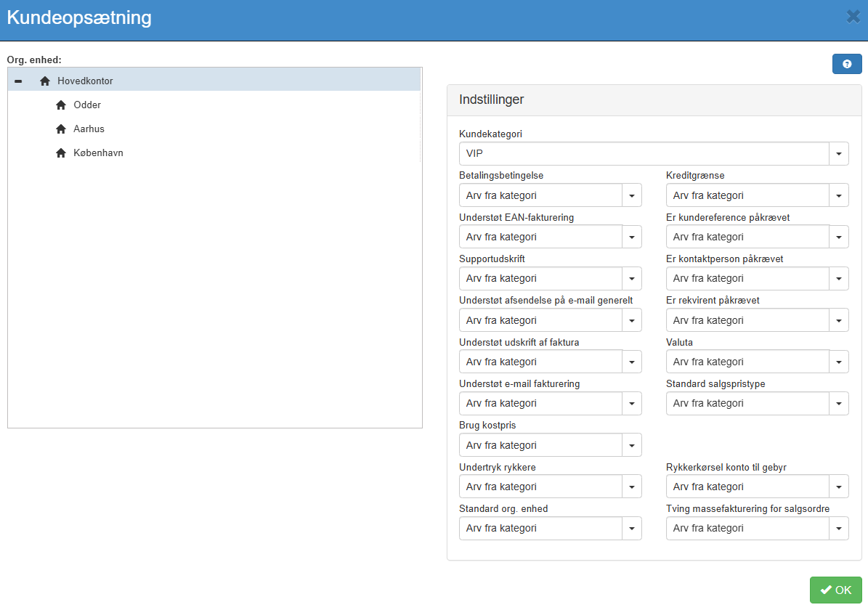Click the house icon beside Aarhus
Viewport: 868px width, 610px height.
click(61, 129)
